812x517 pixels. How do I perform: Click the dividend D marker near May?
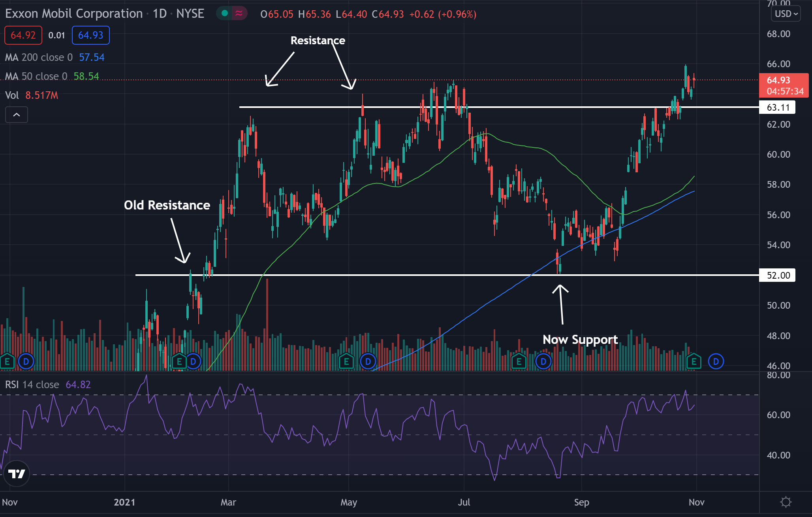[x=368, y=361]
